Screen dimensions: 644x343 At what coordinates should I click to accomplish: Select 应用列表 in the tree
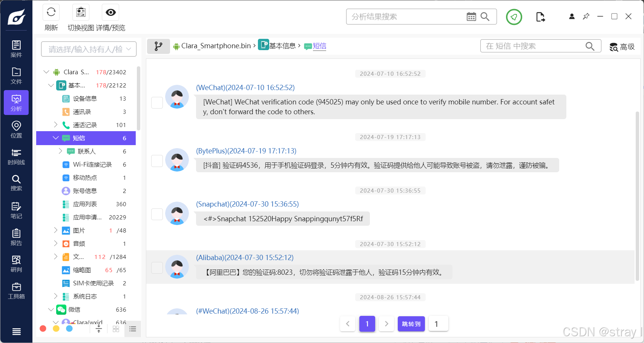[85, 204]
